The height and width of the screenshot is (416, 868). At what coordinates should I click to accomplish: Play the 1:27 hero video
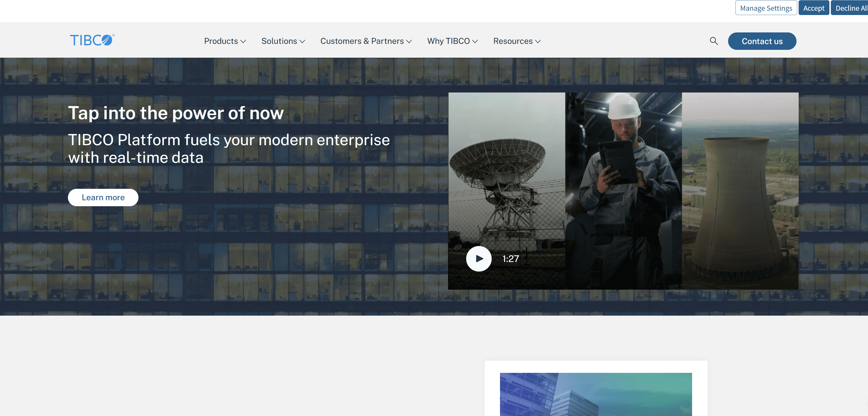coord(479,259)
